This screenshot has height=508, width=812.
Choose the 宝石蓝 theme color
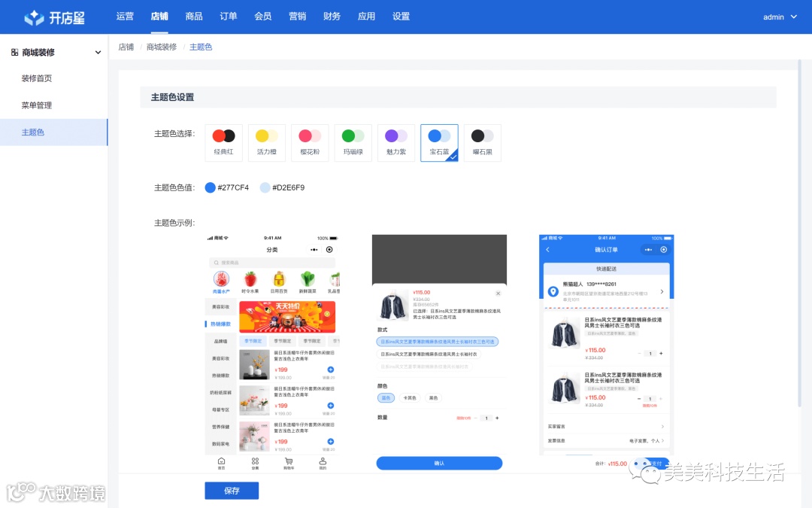coord(439,142)
